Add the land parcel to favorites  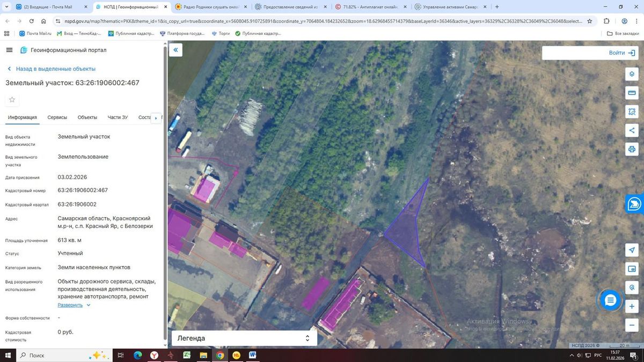[12, 100]
